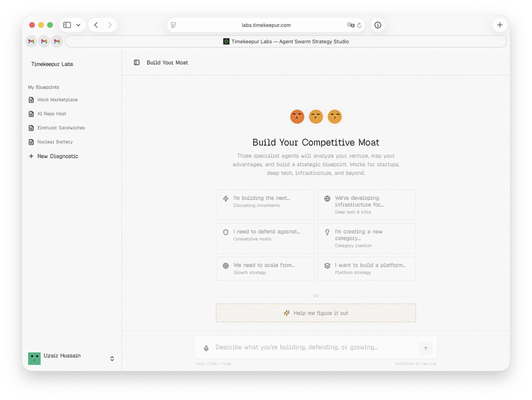Click the target icon on the growth strategy card
Image resolution: width=532 pixels, height=400 pixels.
pos(226,265)
